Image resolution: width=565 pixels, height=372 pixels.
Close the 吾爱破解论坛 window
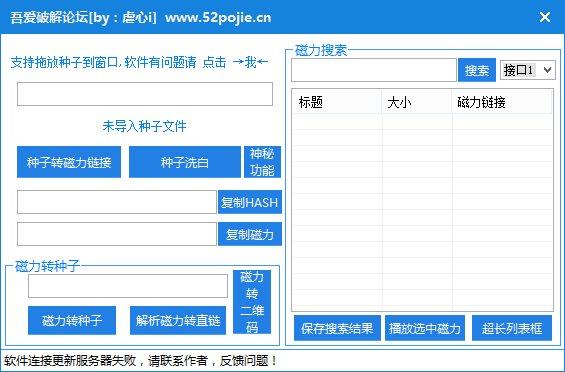(x=545, y=17)
